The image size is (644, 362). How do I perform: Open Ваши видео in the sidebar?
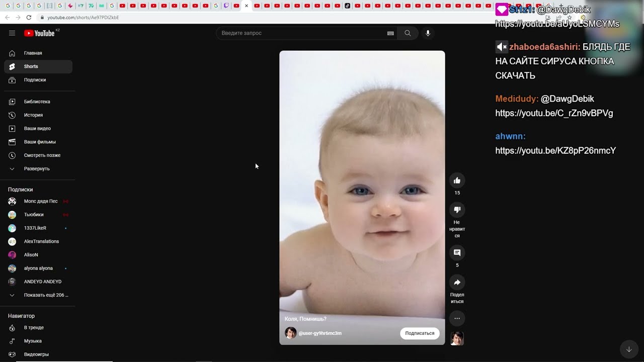[38, 129]
